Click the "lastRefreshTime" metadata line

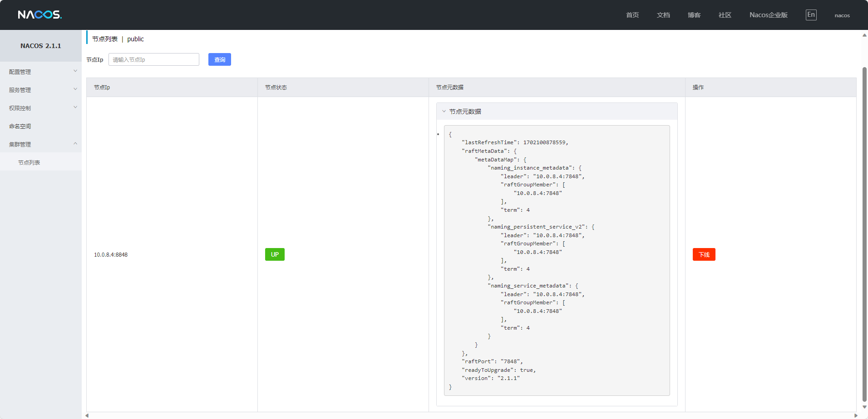click(515, 142)
